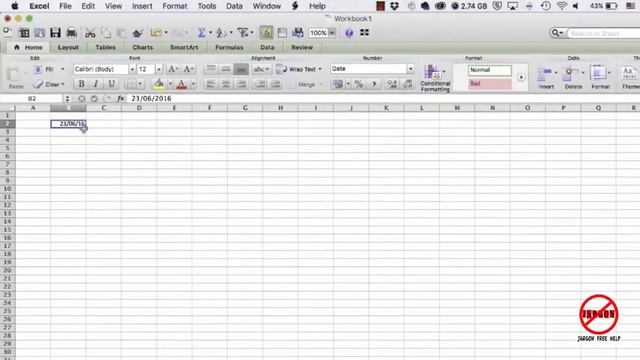Switch to the SmartArt ribbon tab
The height and width of the screenshot is (360, 640).
(x=184, y=47)
